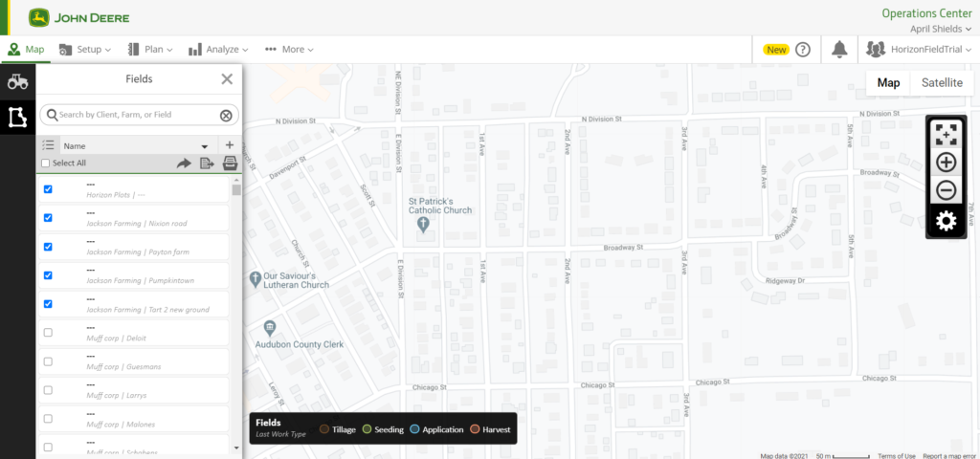Image resolution: width=980 pixels, height=459 pixels.
Task: Uncheck the Payton farm field checkbox
Action: pos(48,247)
